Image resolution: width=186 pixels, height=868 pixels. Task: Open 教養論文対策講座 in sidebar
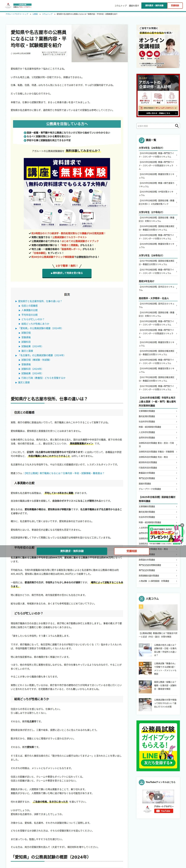coord(158,473)
